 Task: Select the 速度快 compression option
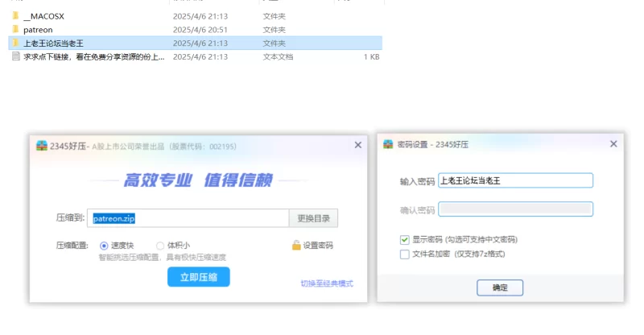tap(104, 246)
